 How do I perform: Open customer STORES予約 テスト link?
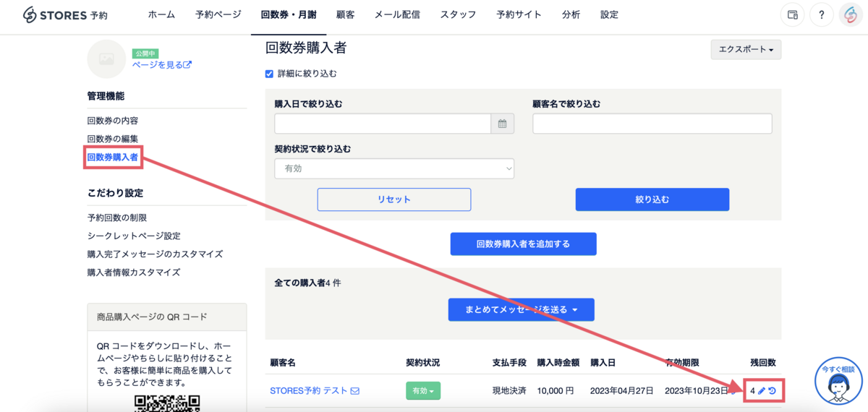click(308, 391)
